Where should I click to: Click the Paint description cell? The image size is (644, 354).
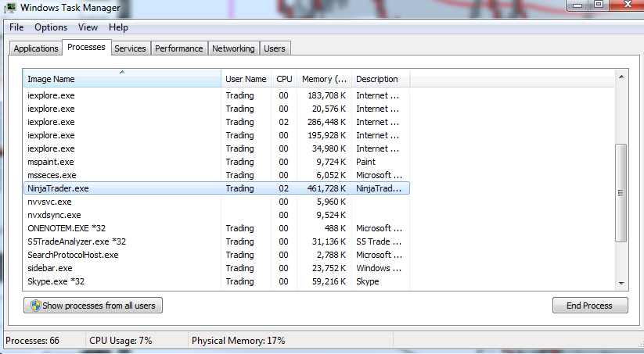366,162
